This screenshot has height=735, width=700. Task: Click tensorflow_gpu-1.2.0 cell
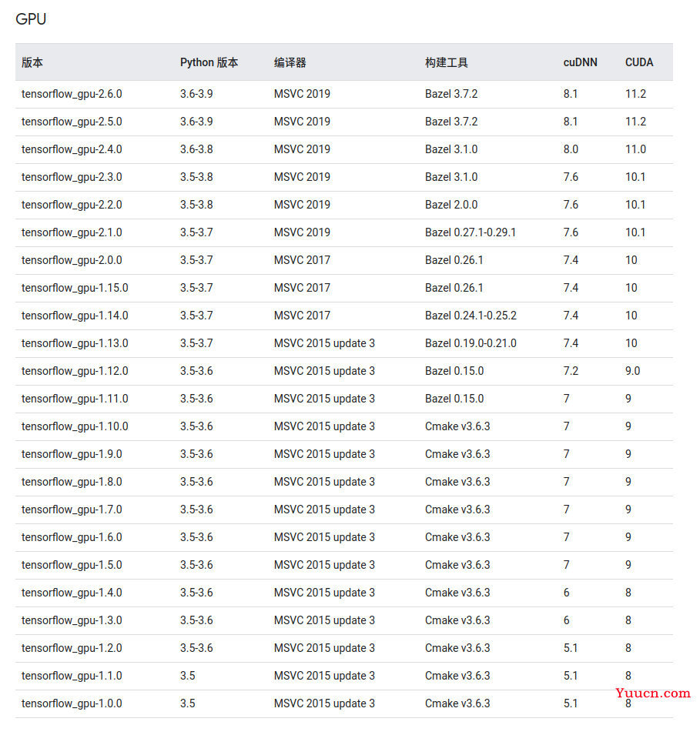72,648
